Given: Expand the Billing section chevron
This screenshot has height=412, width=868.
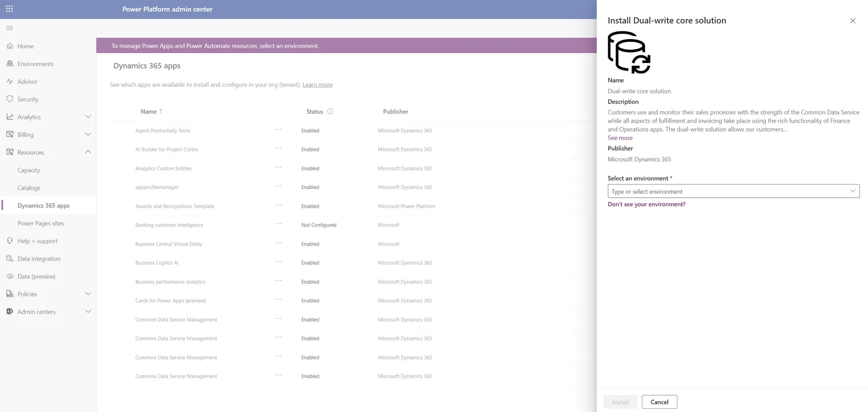Looking at the screenshot, I should pyautogui.click(x=88, y=134).
